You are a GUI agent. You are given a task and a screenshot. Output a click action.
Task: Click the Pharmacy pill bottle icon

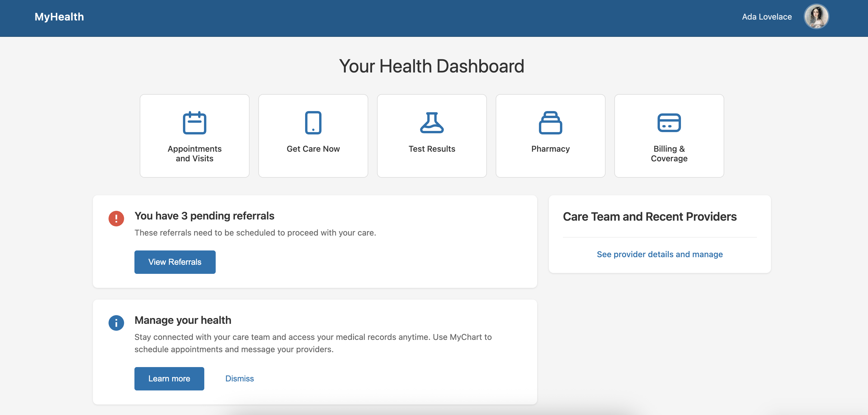(x=550, y=123)
